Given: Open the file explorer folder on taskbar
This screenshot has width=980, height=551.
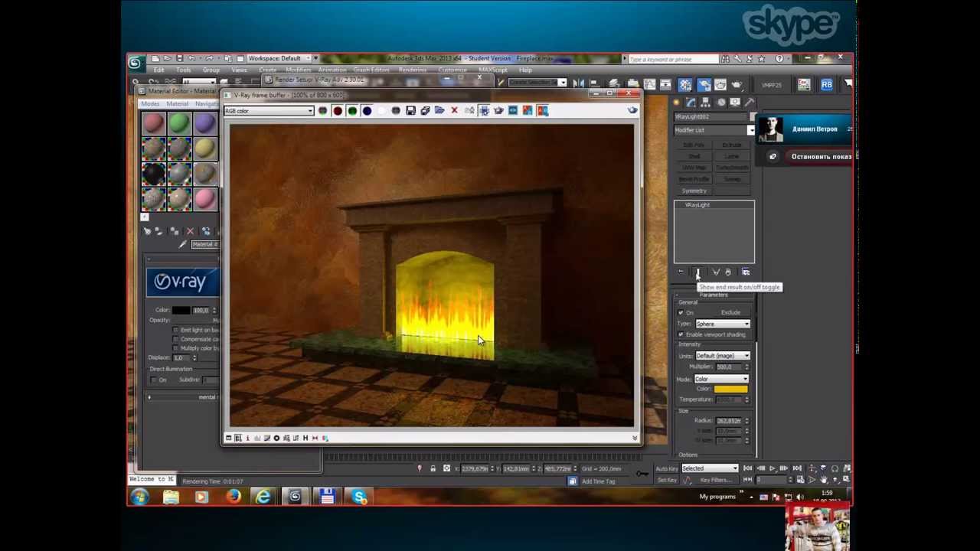Looking at the screenshot, I should coord(170,497).
